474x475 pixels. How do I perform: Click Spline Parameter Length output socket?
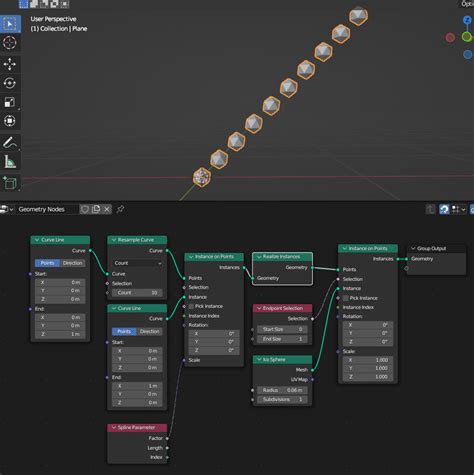(x=167, y=448)
